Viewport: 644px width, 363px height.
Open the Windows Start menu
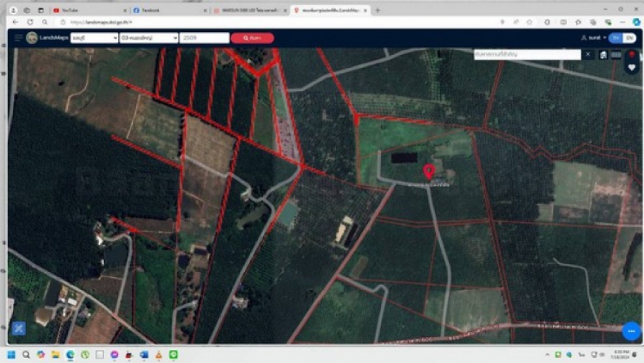(11, 355)
